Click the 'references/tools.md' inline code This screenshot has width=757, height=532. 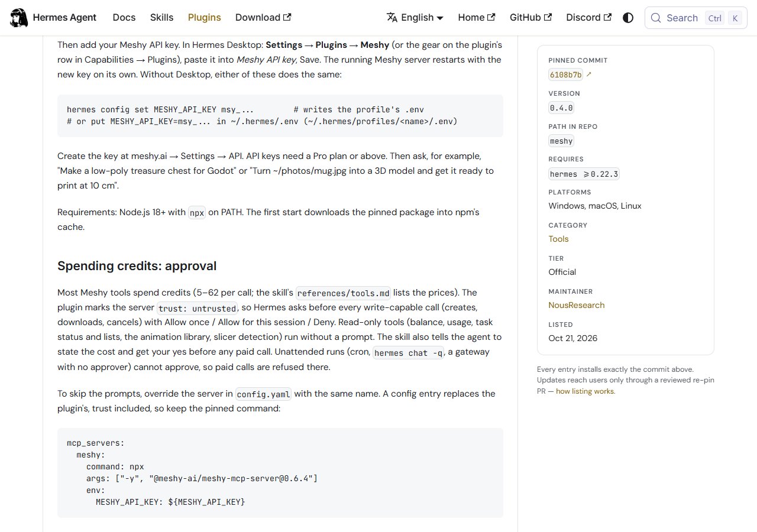click(344, 293)
